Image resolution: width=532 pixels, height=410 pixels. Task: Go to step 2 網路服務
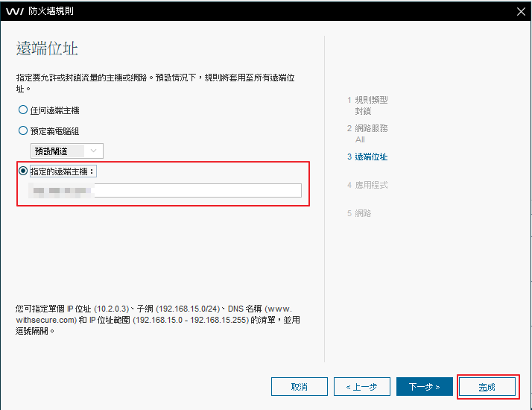coord(368,128)
